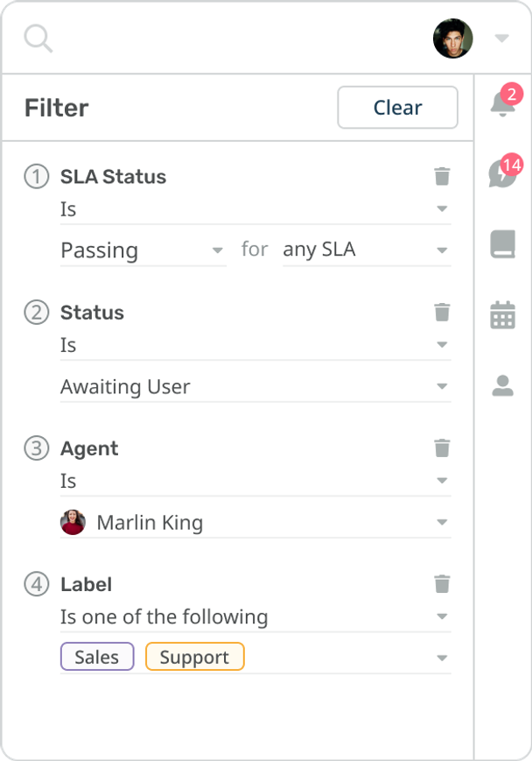Open the knowledge book icon in sidebar
The height and width of the screenshot is (761, 532).
point(502,245)
